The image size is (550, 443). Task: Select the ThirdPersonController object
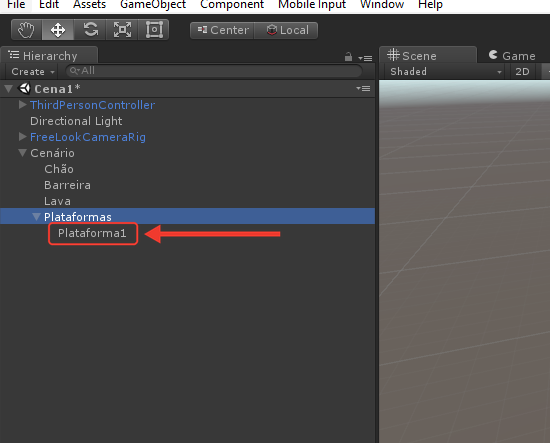[x=93, y=105]
